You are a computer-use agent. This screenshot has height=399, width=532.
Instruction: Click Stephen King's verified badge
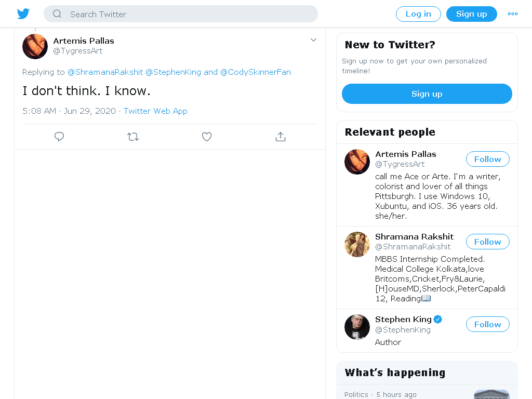(437, 320)
